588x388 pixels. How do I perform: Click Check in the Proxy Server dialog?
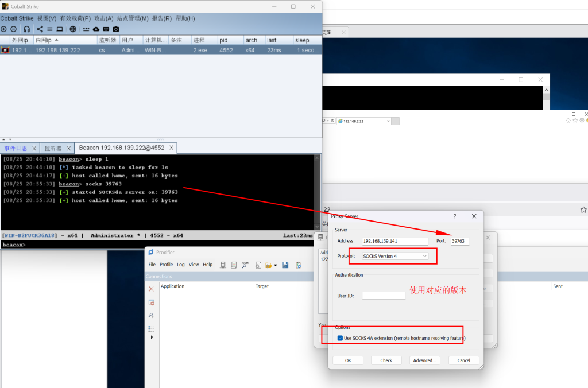coord(386,360)
